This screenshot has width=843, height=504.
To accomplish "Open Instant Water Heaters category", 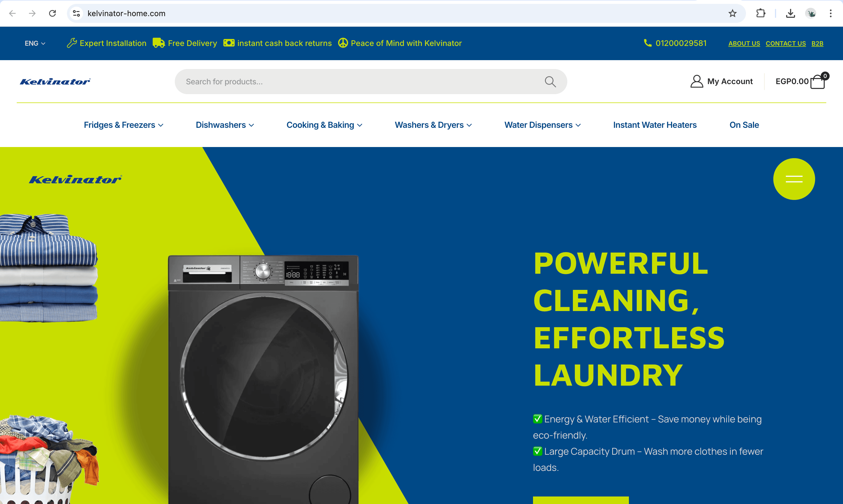I will (655, 125).
